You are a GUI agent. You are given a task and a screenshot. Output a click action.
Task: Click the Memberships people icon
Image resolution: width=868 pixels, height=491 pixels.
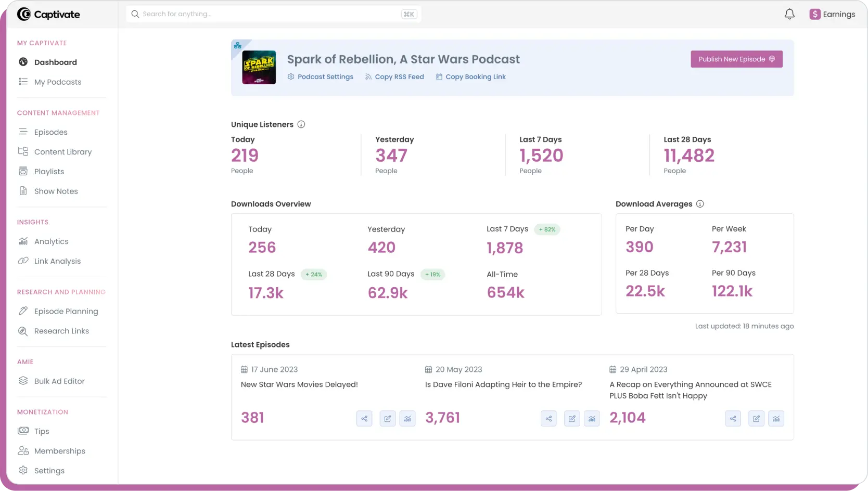pos(23,450)
